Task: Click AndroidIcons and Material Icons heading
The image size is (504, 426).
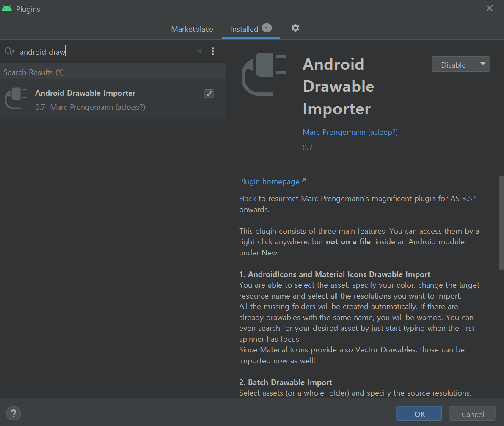Action: click(x=335, y=274)
